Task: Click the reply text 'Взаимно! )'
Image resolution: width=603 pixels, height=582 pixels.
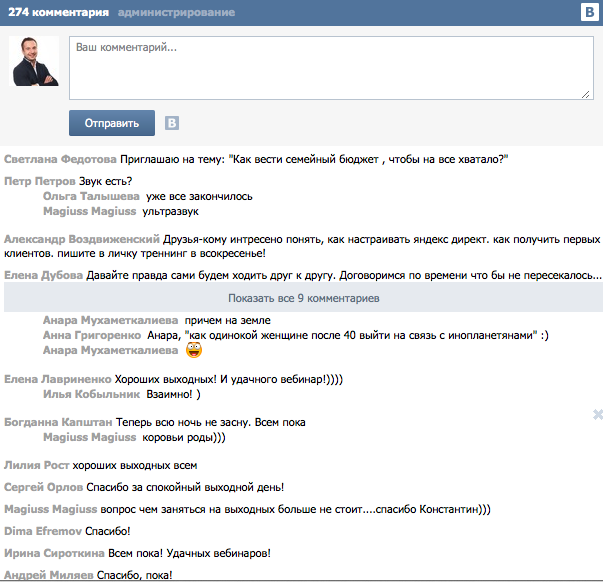Action: pos(173,394)
